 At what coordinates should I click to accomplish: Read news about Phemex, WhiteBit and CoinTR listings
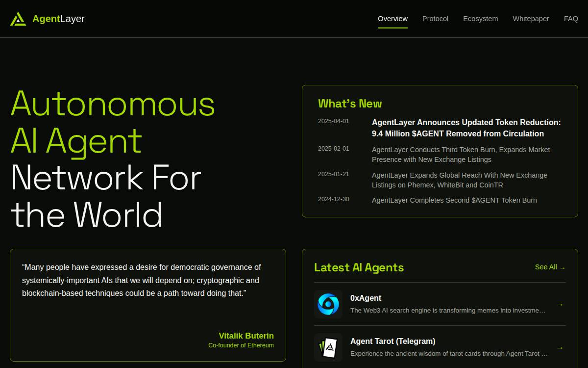click(x=460, y=180)
